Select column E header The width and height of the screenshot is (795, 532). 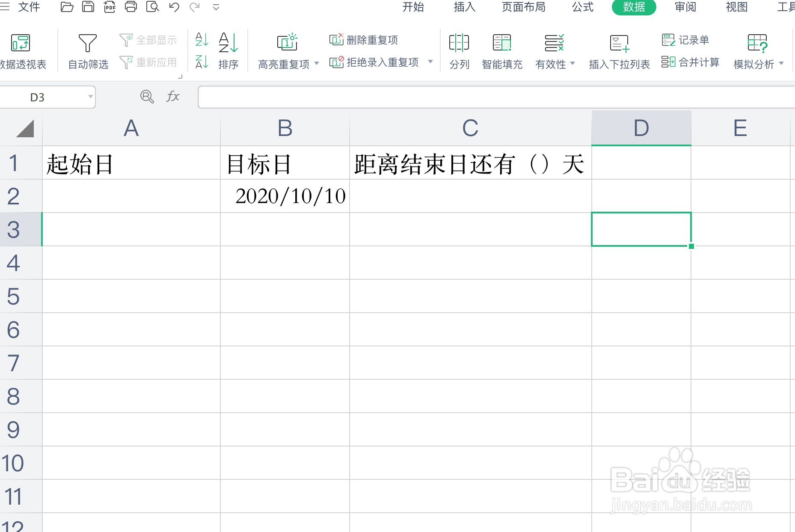tap(740, 128)
